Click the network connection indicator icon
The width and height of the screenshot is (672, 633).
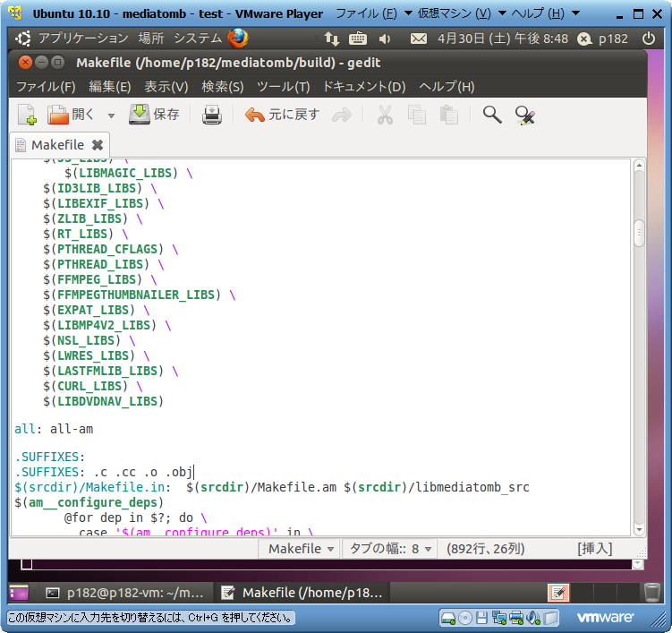point(332,38)
